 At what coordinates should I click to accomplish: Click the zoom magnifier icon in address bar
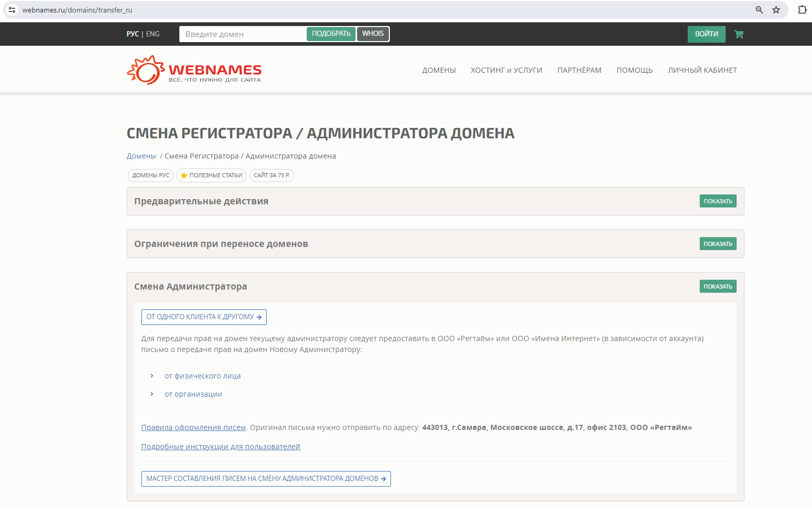pyautogui.click(x=759, y=10)
